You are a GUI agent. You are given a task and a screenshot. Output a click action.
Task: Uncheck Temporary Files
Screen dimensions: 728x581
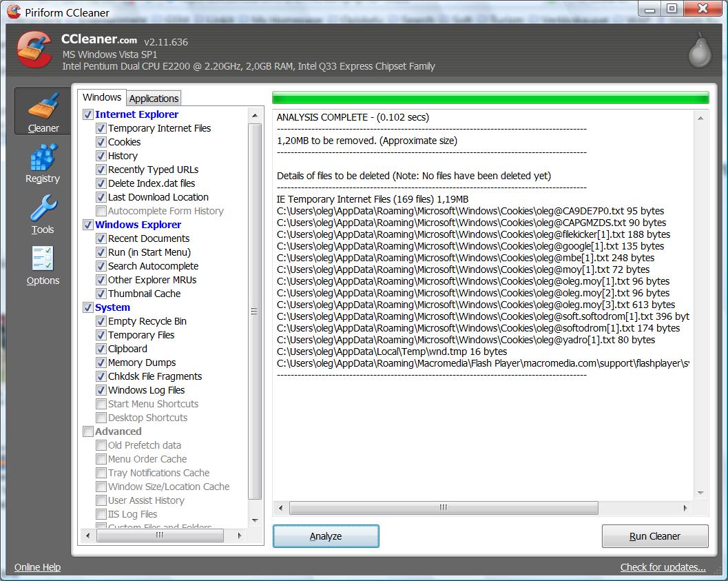(101, 335)
